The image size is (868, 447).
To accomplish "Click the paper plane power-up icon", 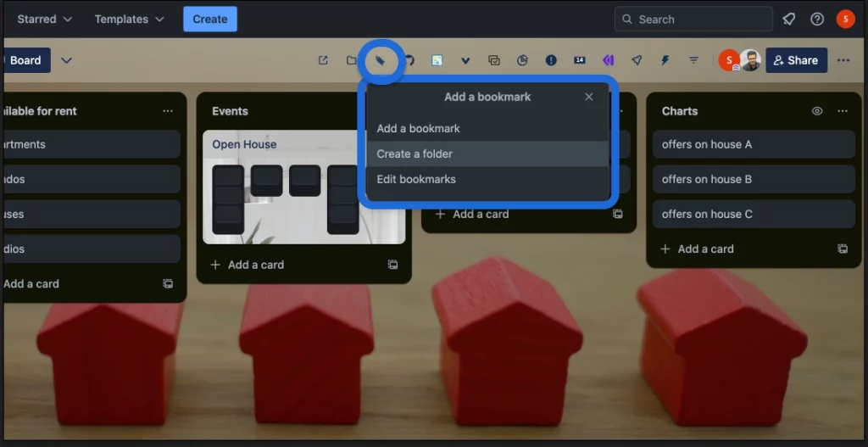I will pyautogui.click(x=637, y=60).
